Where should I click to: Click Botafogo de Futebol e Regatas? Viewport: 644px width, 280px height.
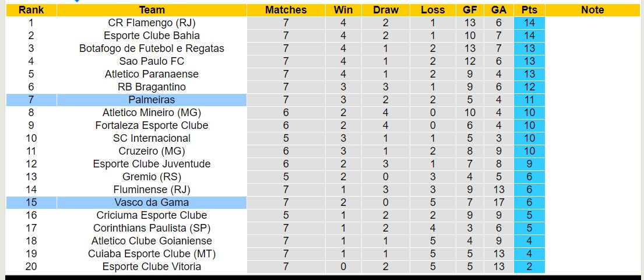[152, 48]
